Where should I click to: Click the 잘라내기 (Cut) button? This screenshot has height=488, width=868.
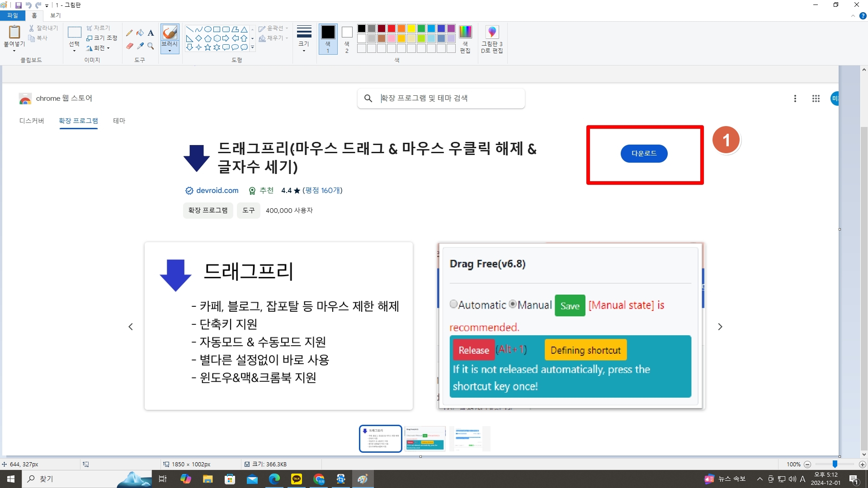(43, 28)
